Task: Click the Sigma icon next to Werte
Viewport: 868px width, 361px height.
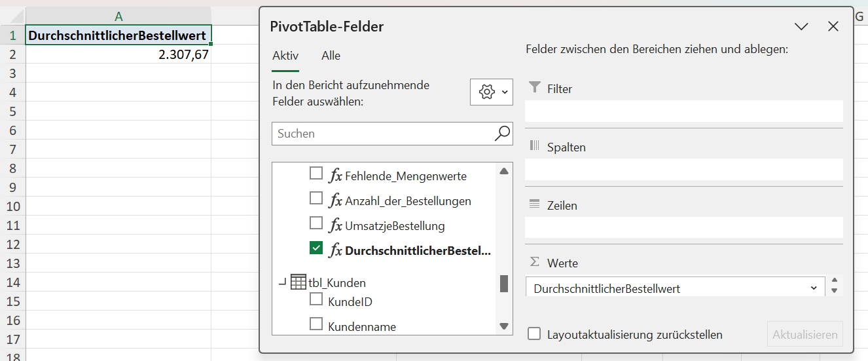Action: pos(535,262)
